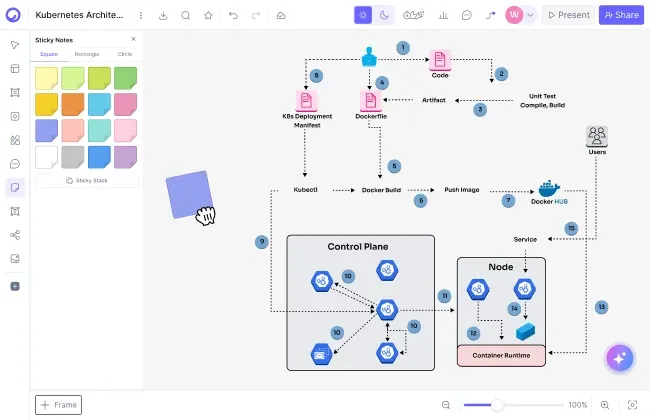This screenshot has width=650, height=420.
Task: Select the Control Plane box title
Action: point(358,247)
